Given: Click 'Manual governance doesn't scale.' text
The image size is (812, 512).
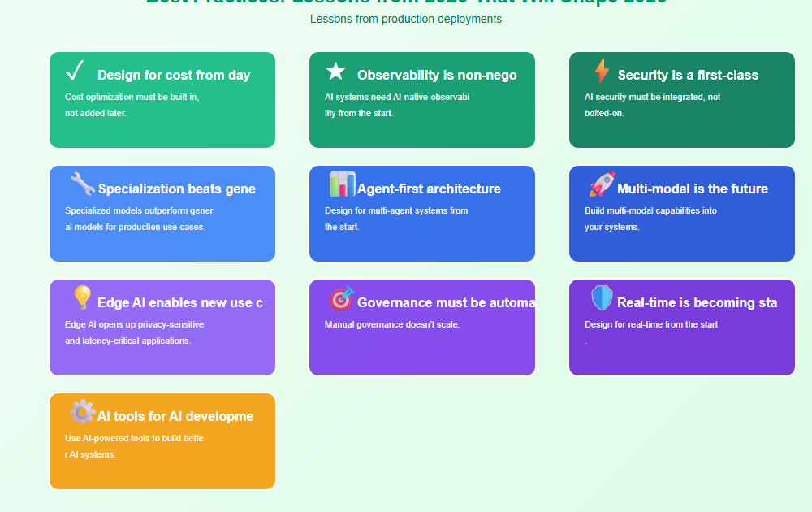Looking at the screenshot, I should pyautogui.click(x=392, y=325).
